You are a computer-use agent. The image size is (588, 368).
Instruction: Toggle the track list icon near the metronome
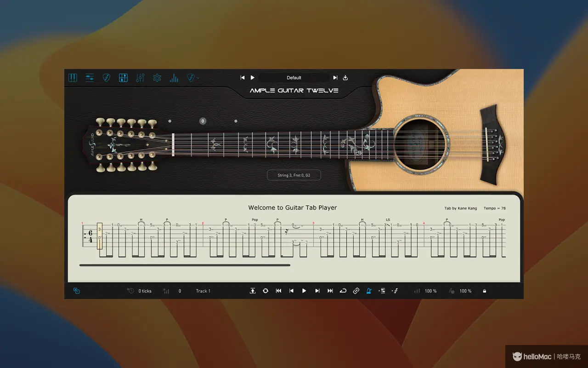[x=382, y=291]
